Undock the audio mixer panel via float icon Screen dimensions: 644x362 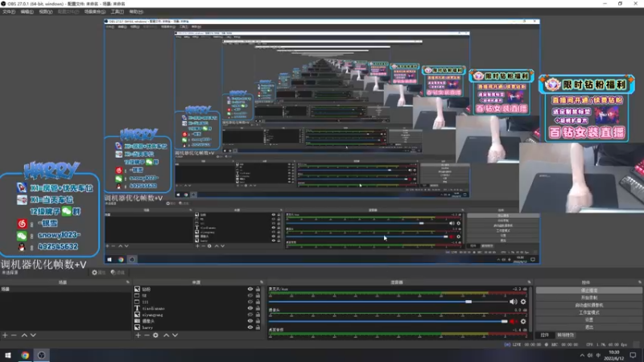(529, 282)
